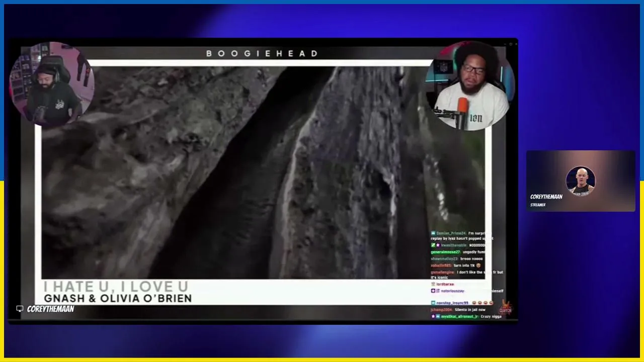The image size is (644, 362).
Task: Click the blue badge beside nonstop_insync99
Action: pos(433,303)
